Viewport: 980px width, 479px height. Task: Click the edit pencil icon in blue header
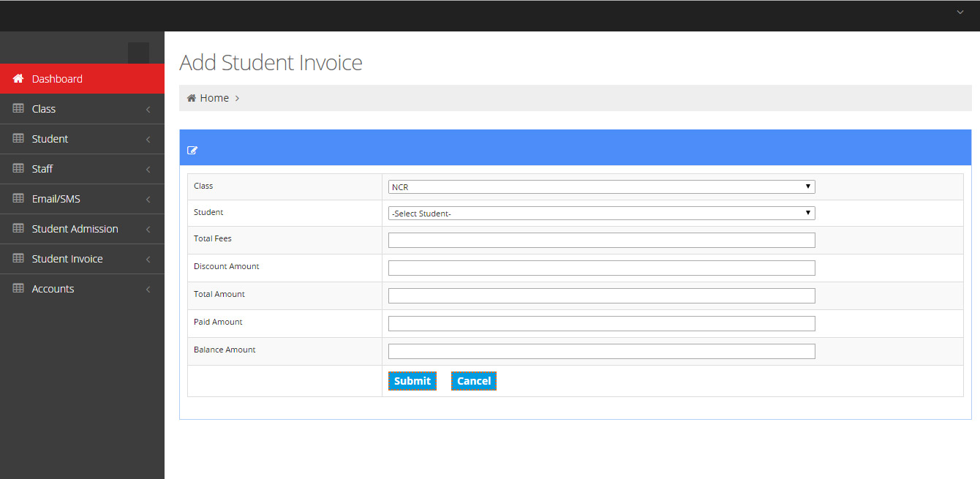pyautogui.click(x=192, y=151)
